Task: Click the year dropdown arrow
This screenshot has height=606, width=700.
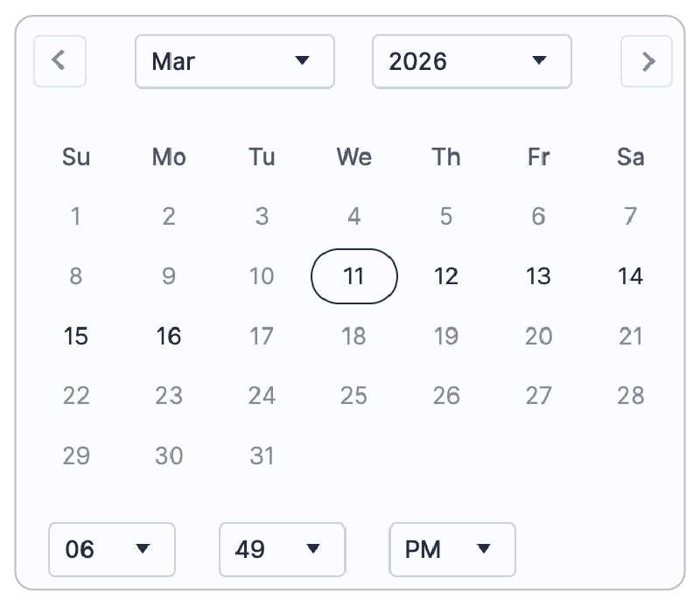Action: [x=540, y=61]
